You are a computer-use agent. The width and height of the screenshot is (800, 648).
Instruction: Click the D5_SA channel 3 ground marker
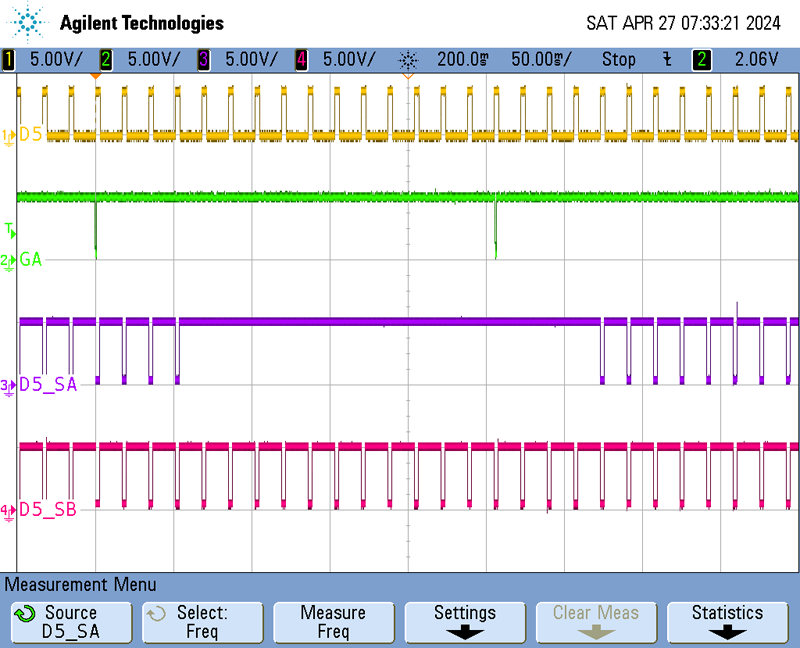click(x=8, y=385)
